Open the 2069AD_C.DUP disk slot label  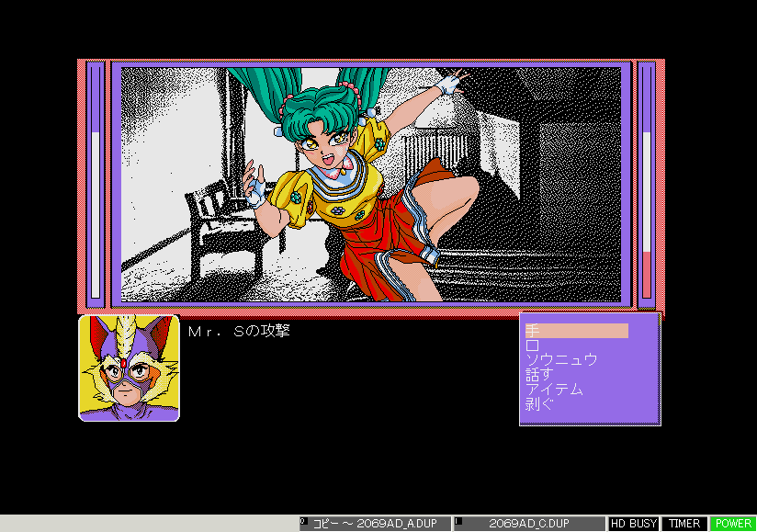point(533,524)
